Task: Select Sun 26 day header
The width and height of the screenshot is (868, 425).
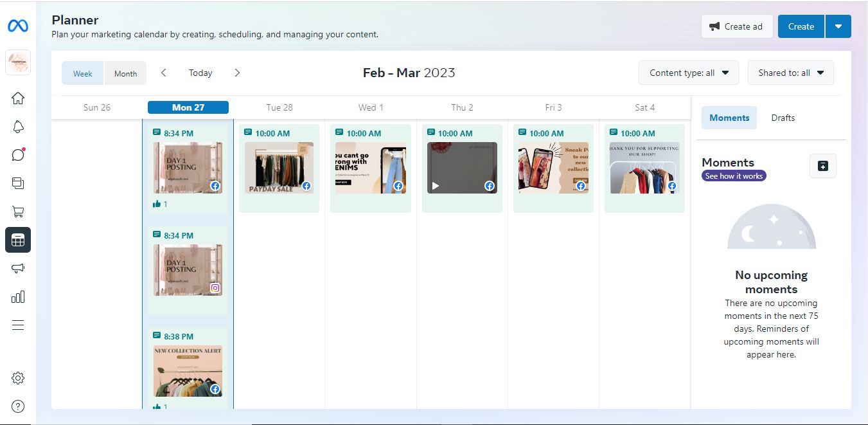Action: coord(97,107)
